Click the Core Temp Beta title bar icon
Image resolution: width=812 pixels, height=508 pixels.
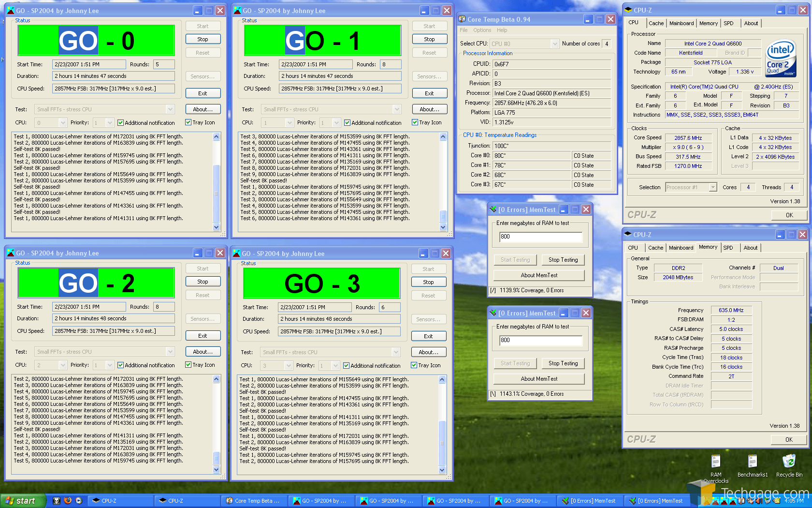pos(463,19)
